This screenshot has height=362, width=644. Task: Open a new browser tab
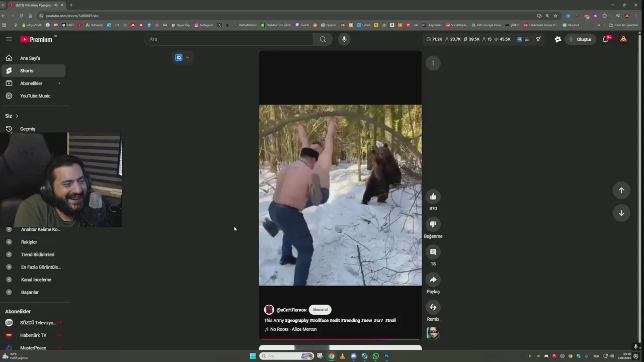(71, 5)
